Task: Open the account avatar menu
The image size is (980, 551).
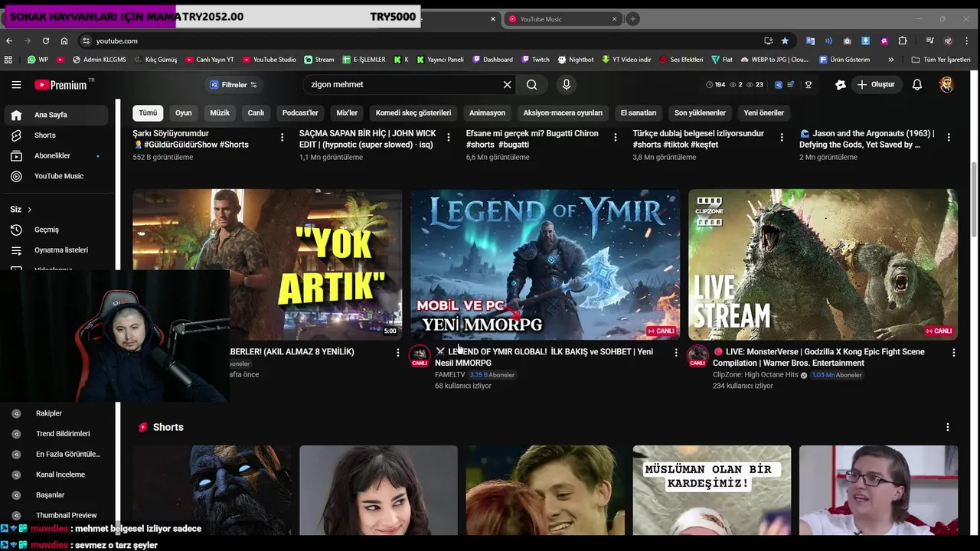Action: click(946, 85)
